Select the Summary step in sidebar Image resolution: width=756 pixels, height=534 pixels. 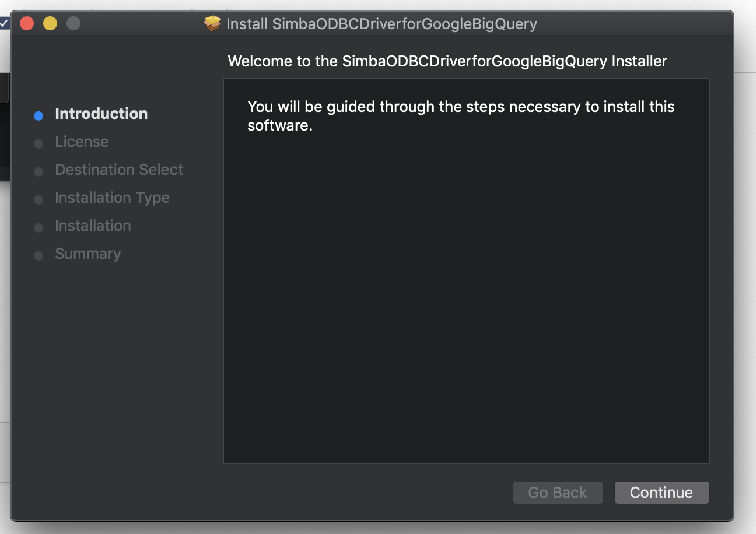[88, 254]
